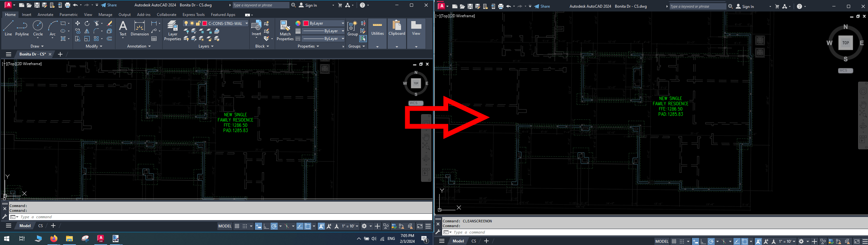Image resolution: width=868 pixels, height=245 pixels.
Task: Select the CS layout tab in right window
Action: 474,241
